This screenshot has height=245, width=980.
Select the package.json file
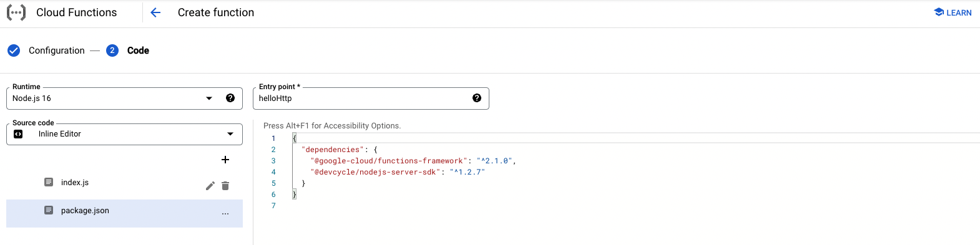tap(124, 213)
